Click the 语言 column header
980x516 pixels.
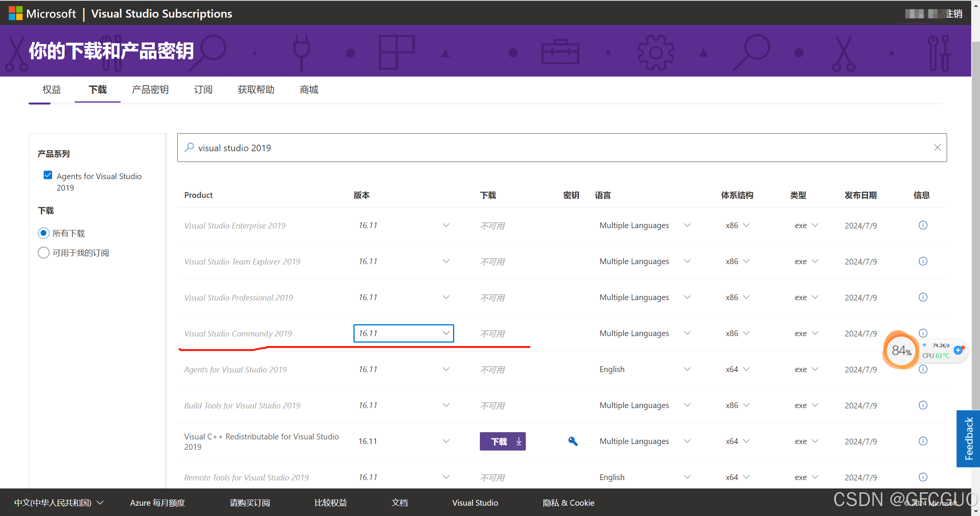(602, 195)
